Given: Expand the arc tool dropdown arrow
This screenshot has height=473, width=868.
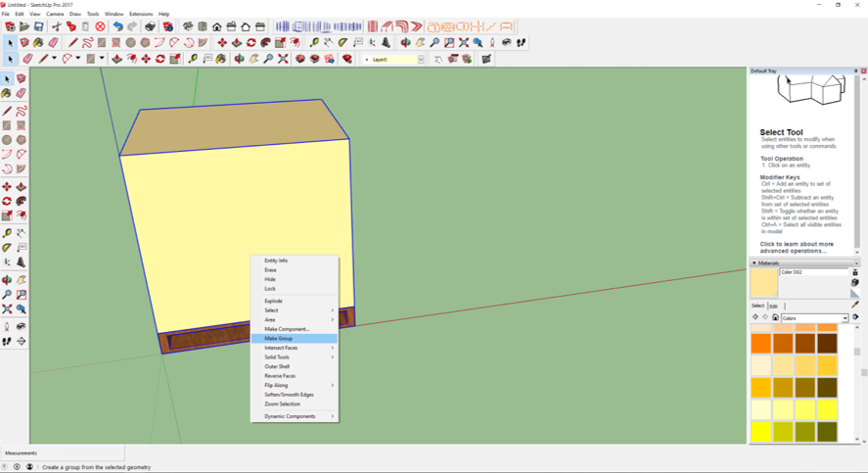Looking at the screenshot, I should tap(78, 58).
